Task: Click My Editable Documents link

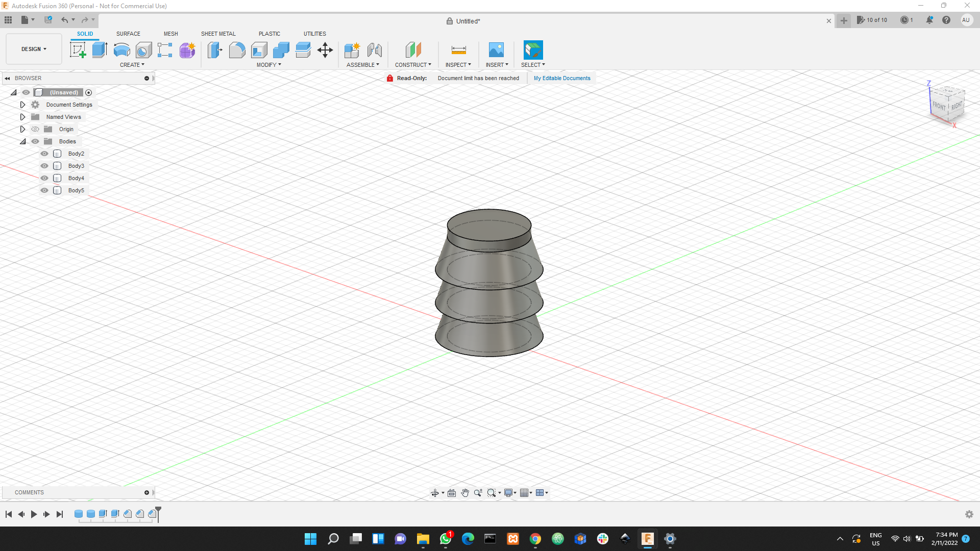Action: coord(562,78)
